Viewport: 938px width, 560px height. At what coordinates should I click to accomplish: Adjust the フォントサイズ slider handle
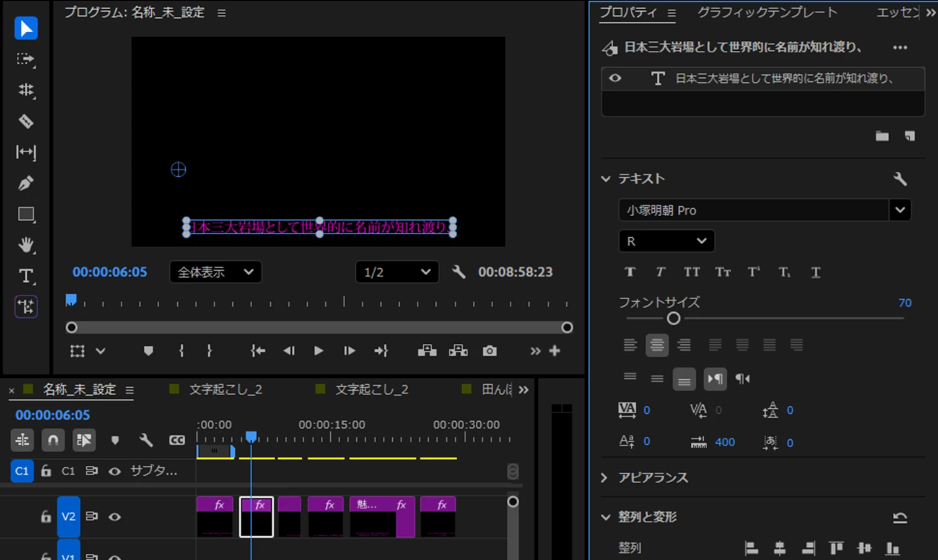pyautogui.click(x=673, y=318)
